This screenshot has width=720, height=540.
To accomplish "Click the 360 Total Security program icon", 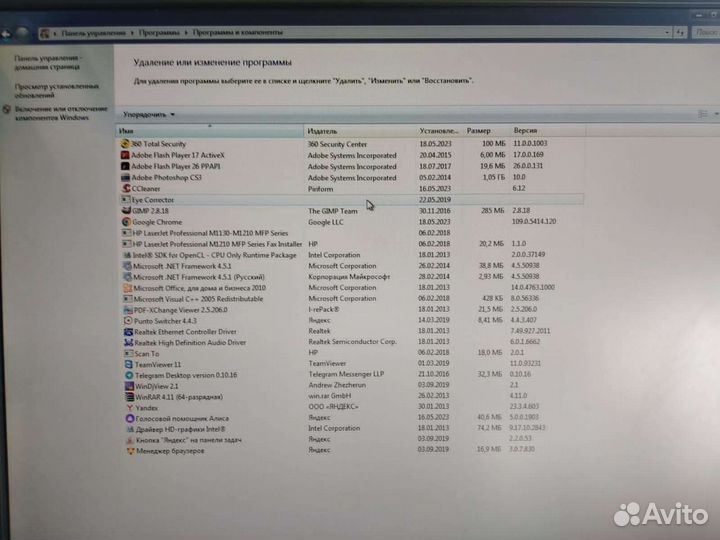I will click(125, 144).
